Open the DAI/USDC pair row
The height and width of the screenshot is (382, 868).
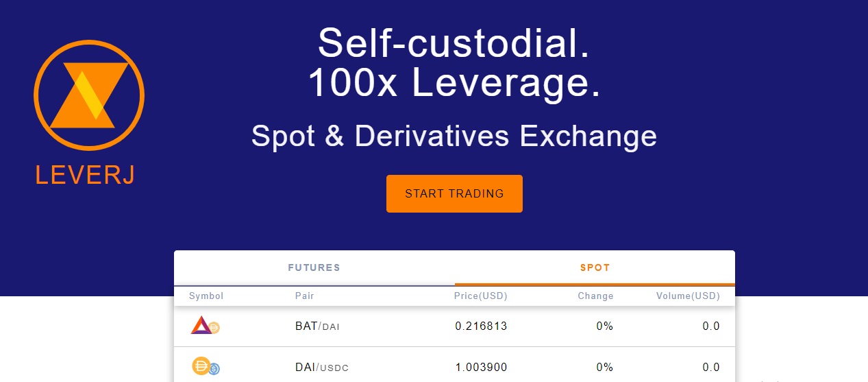(x=454, y=365)
